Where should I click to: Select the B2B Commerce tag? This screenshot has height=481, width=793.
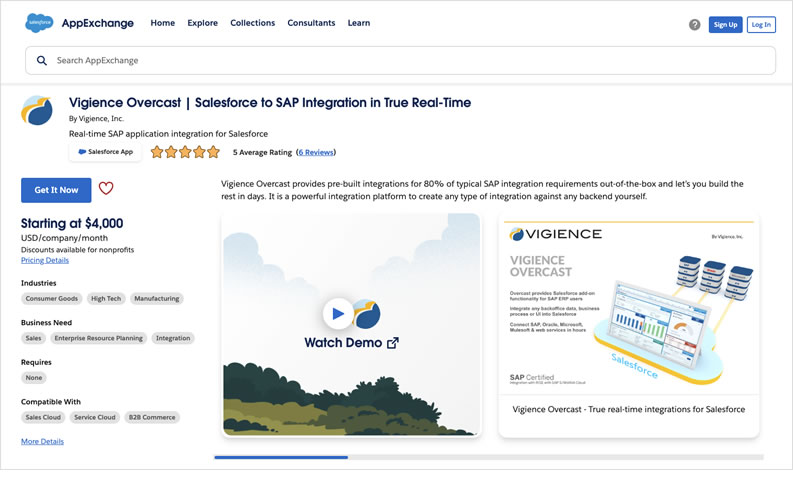[152, 417]
